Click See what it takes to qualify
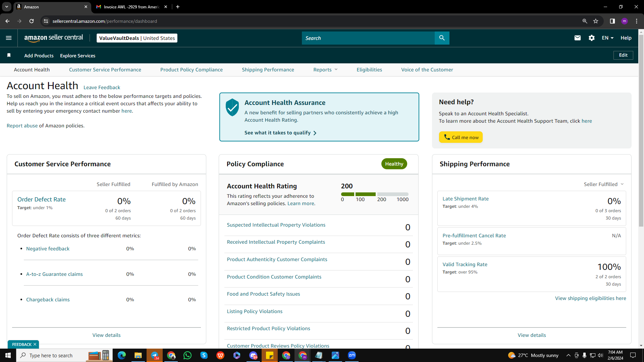644x362 pixels. (280, 133)
